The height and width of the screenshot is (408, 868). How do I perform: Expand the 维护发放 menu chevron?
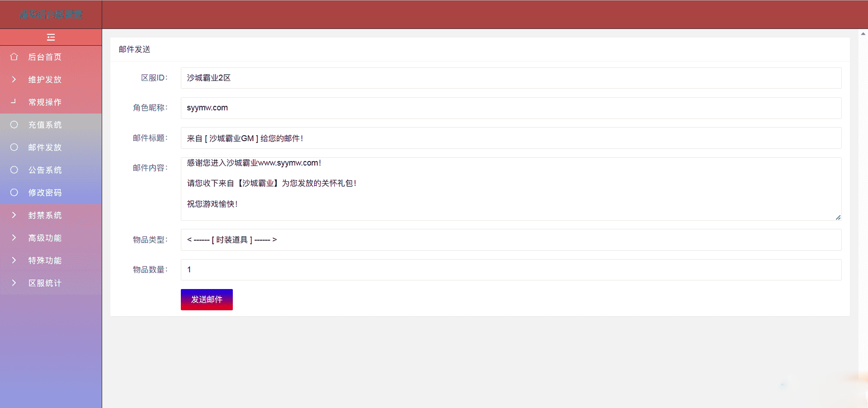(x=14, y=79)
